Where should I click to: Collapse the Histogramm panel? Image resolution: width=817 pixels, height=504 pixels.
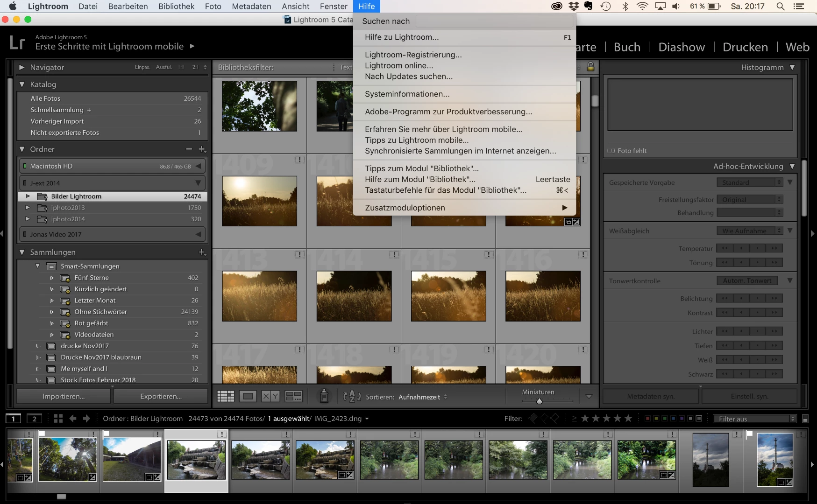coord(792,67)
